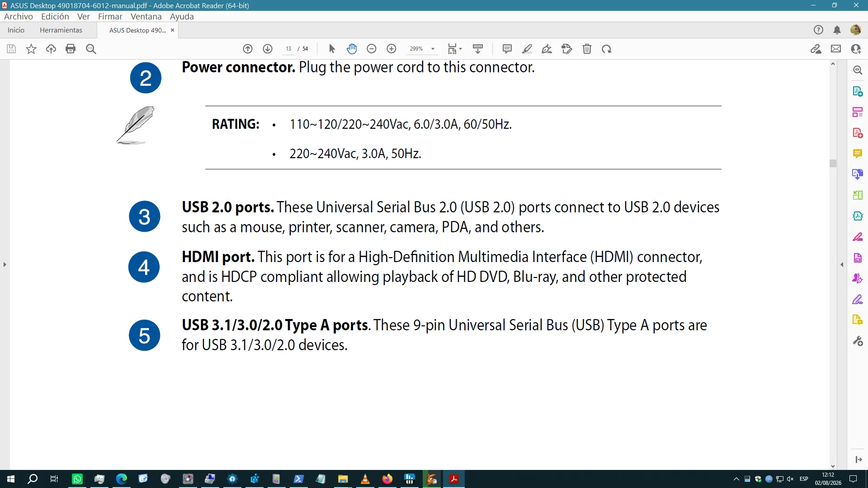Activate the selection arrow tool
This screenshot has width=868, height=488.
coord(332,49)
